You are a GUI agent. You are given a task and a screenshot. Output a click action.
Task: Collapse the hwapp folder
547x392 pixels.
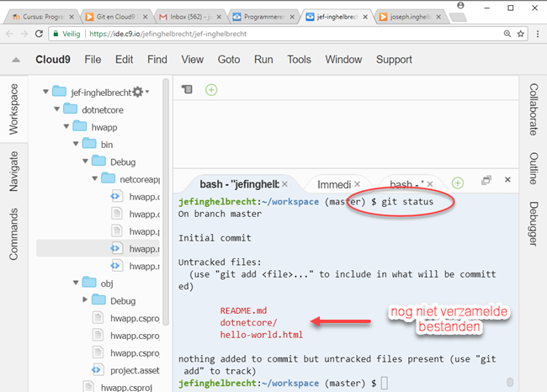(x=66, y=126)
